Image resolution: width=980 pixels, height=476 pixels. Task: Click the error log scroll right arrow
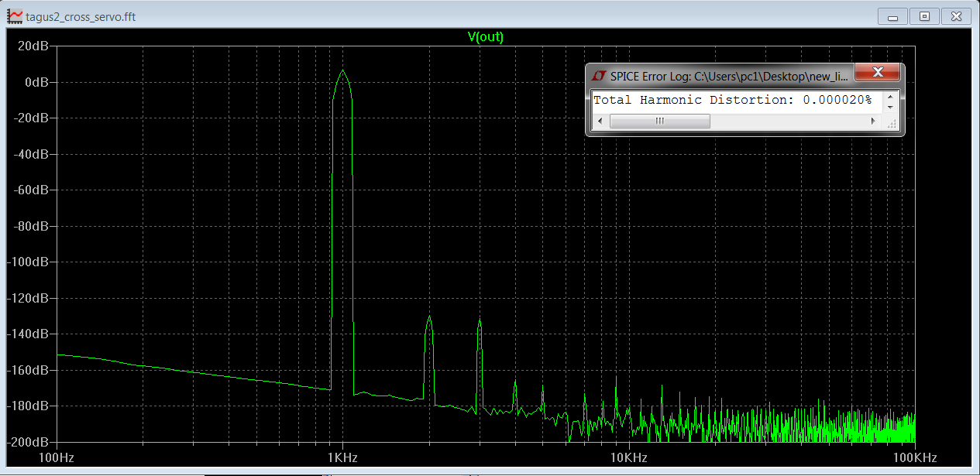tap(874, 121)
